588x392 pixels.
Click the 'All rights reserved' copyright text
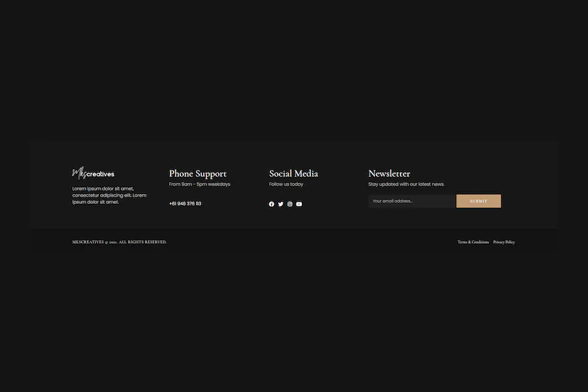(x=120, y=242)
